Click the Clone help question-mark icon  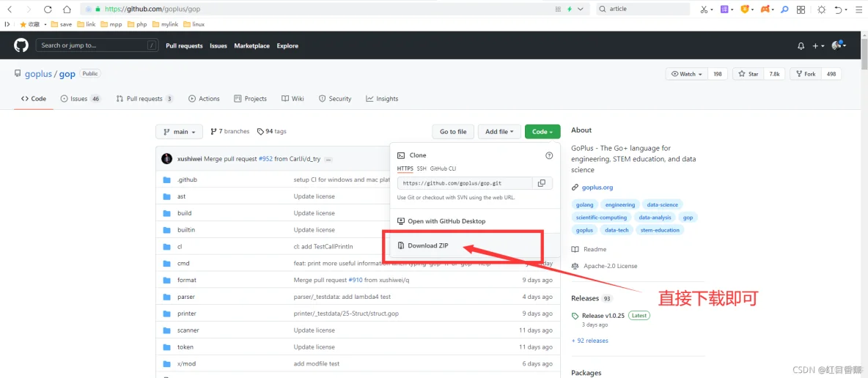(549, 155)
